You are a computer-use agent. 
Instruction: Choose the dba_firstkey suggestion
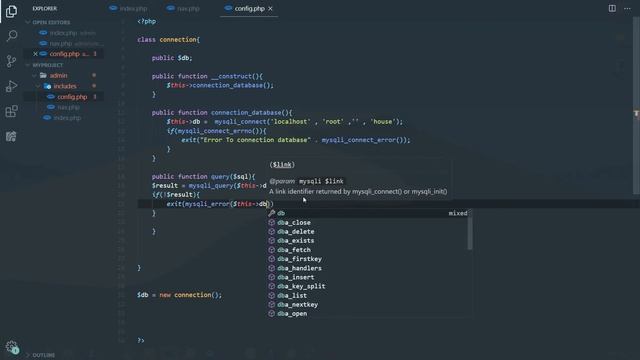[x=367, y=259]
